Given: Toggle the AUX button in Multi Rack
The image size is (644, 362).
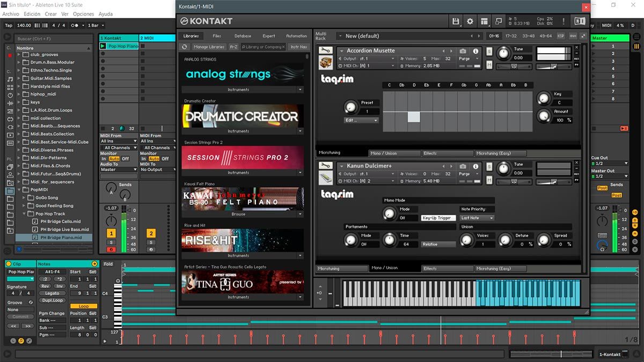Looking at the screenshot, I should click(573, 36).
